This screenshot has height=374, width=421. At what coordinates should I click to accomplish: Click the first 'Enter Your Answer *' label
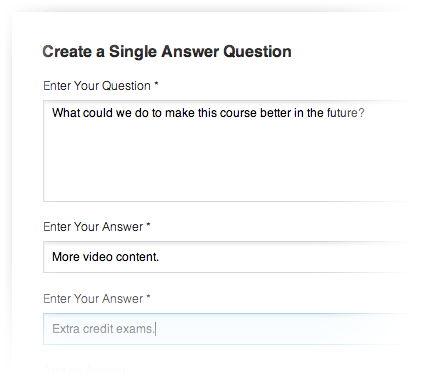tap(97, 227)
